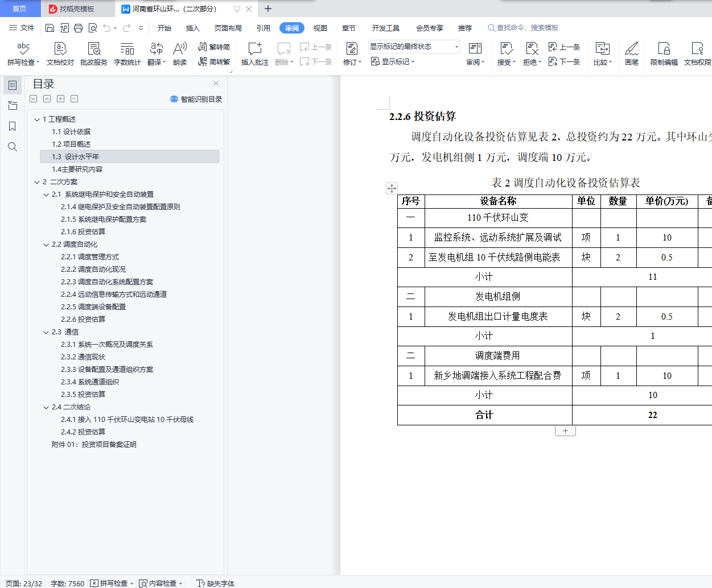
Task: Switch to the 视图 ribbon tab
Action: 320,28
